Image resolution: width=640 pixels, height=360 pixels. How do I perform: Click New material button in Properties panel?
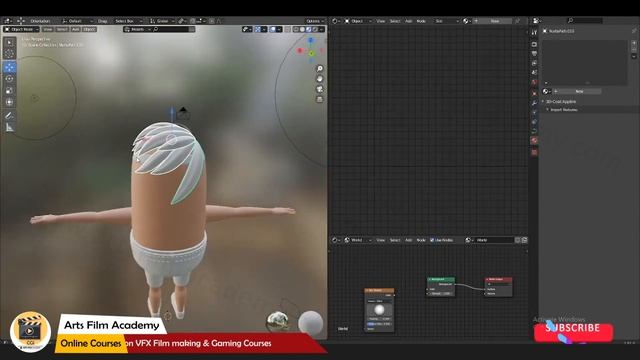tap(577, 91)
